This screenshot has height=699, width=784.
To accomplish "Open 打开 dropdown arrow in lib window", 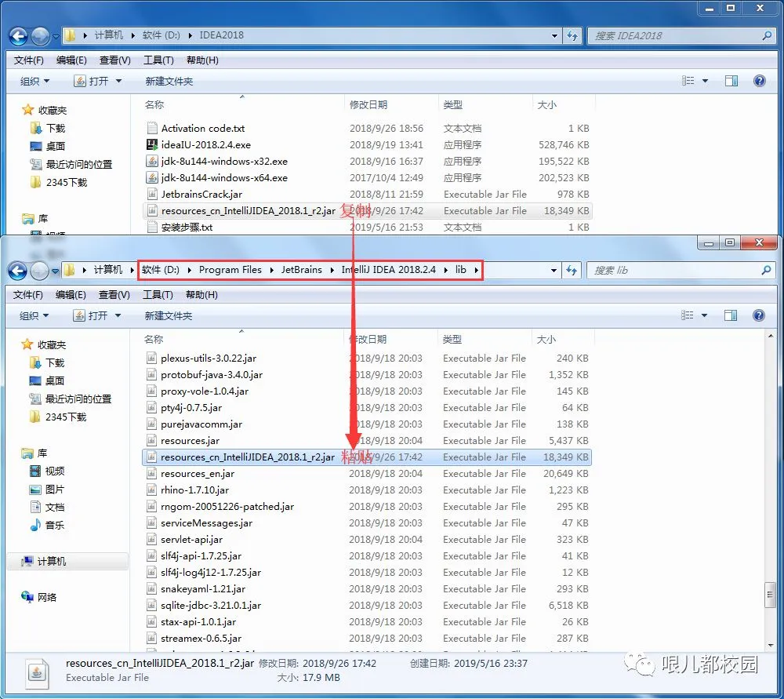I will [x=118, y=315].
